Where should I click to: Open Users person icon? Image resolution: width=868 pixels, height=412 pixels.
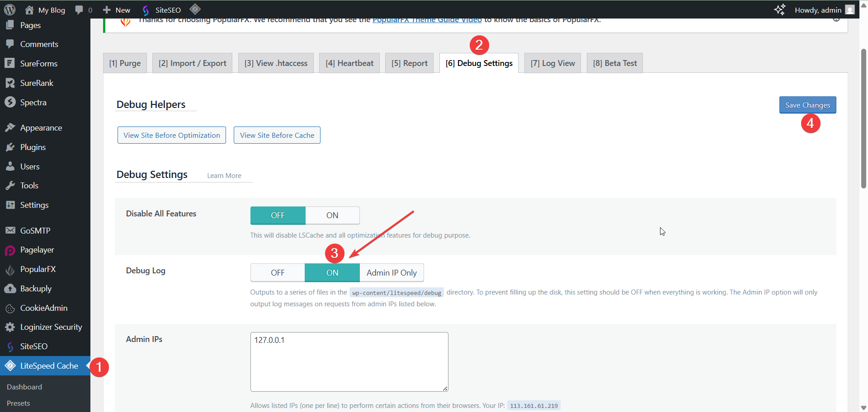[10, 166]
